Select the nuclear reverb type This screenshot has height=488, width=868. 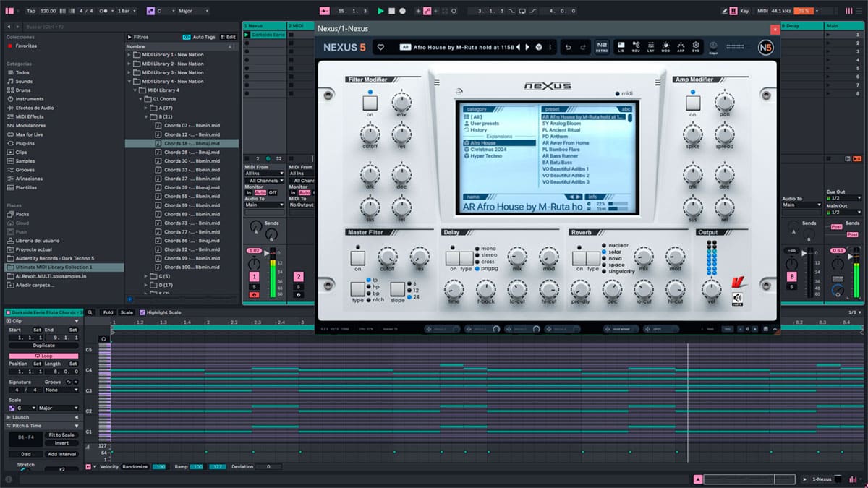click(617, 246)
